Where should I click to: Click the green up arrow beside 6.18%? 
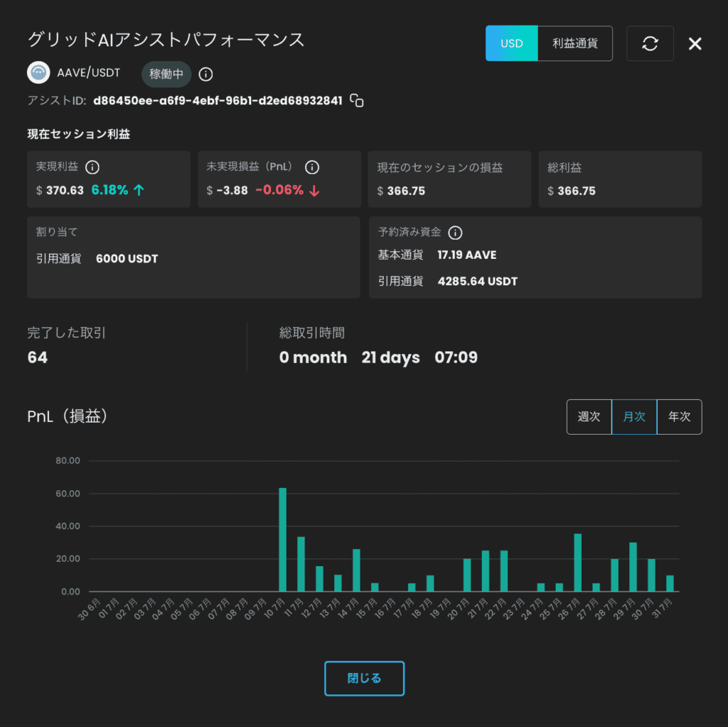point(139,190)
